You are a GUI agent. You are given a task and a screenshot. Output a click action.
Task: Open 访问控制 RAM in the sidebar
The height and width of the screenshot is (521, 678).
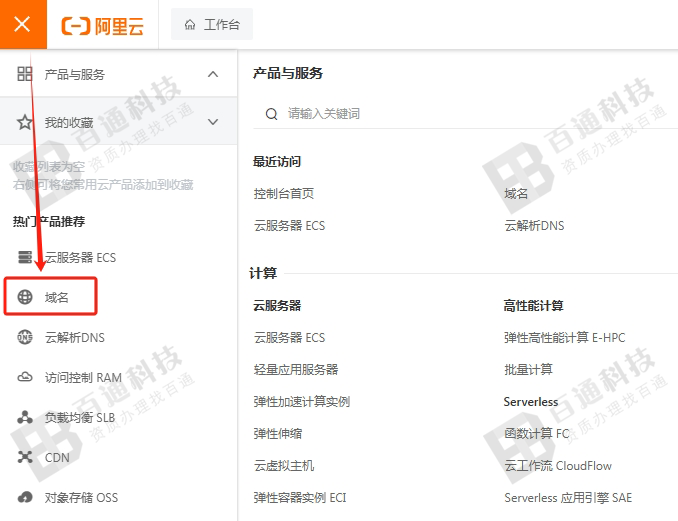coord(83,378)
